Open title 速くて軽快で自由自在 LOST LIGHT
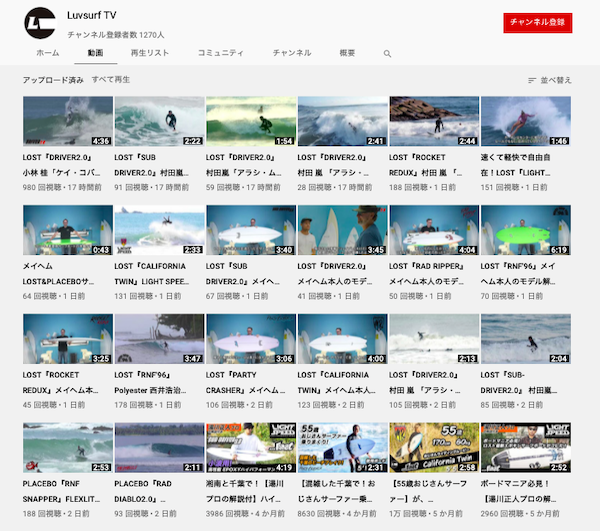This screenshot has height=531, width=600. pos(515,165)
